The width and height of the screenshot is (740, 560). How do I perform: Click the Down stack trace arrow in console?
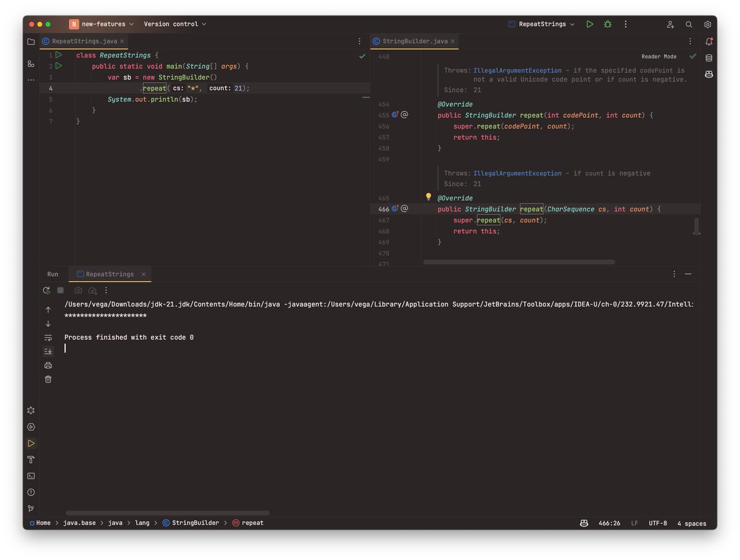48,324
